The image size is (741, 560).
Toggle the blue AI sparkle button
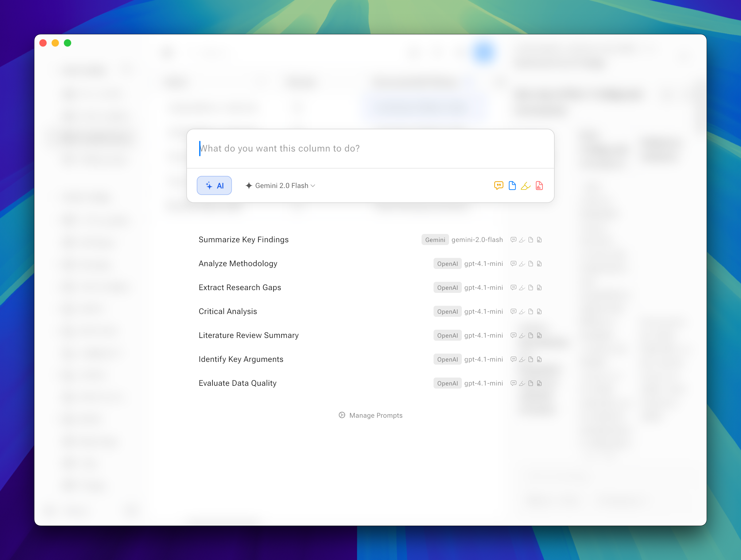214,186
